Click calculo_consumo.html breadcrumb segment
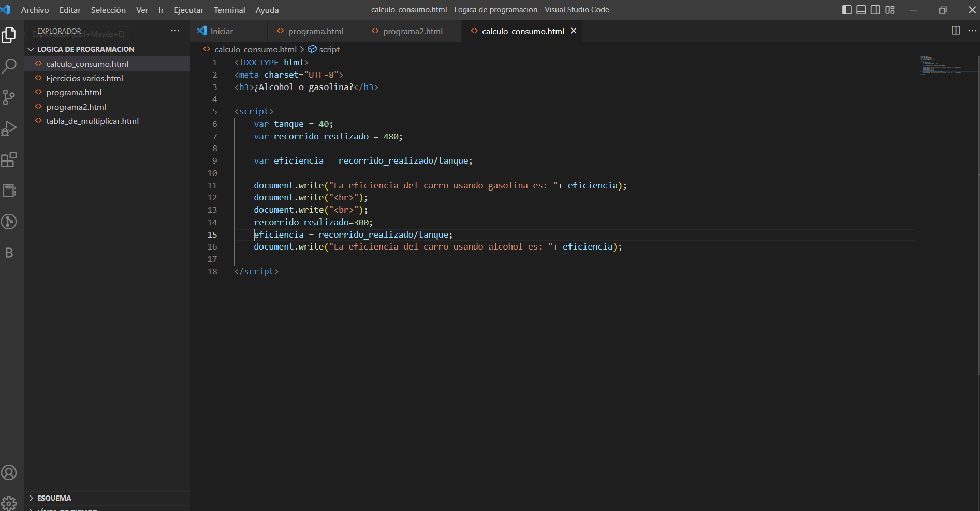980x511 pixels. (255, 49)
